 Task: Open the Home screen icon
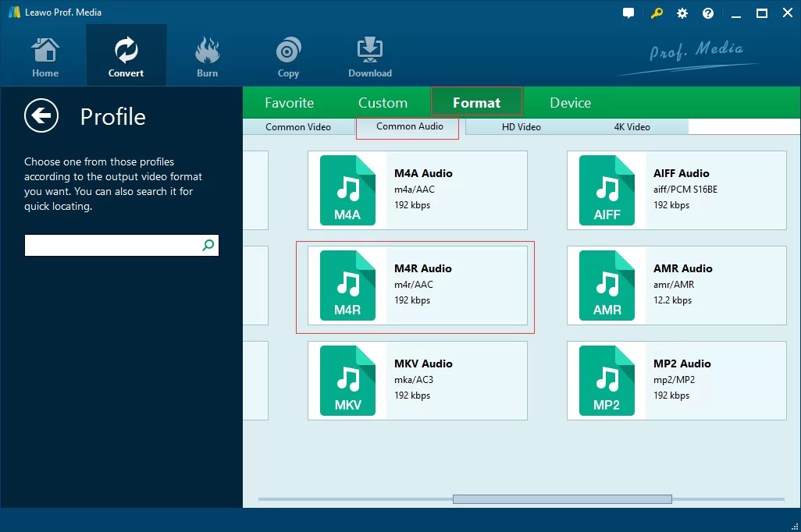[44, 55]
